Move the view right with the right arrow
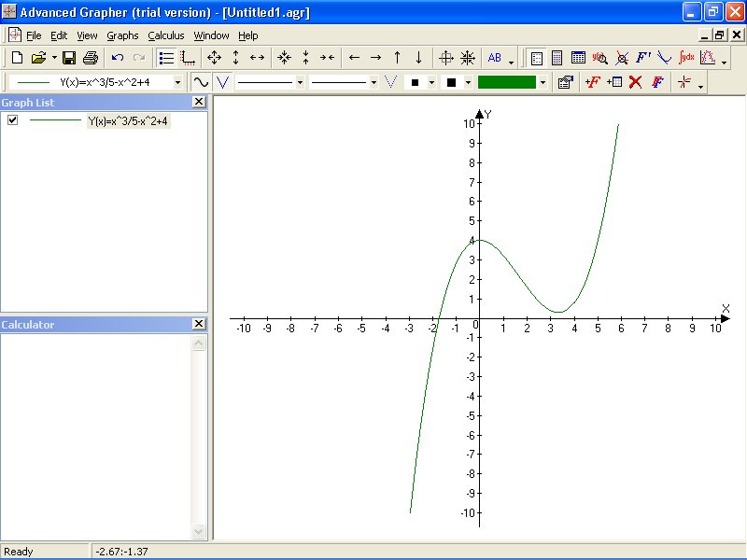Image resolution: width=747 pixels, height=560 pixels. click(376, 58)
